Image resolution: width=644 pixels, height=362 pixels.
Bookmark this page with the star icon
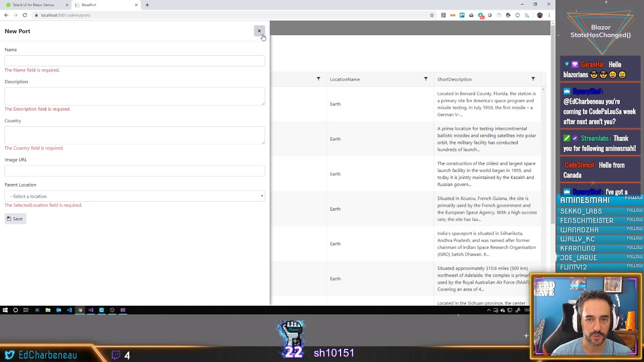point(432,15)
